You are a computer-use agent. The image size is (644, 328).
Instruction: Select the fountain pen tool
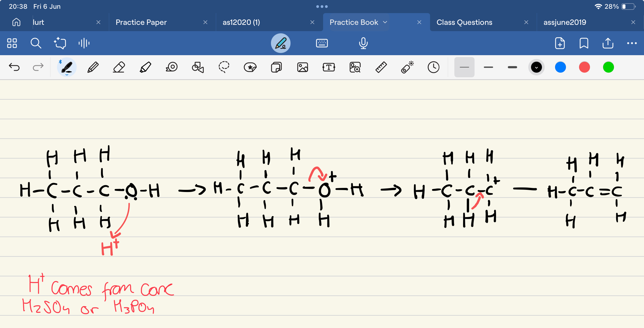tap(67, 67)
